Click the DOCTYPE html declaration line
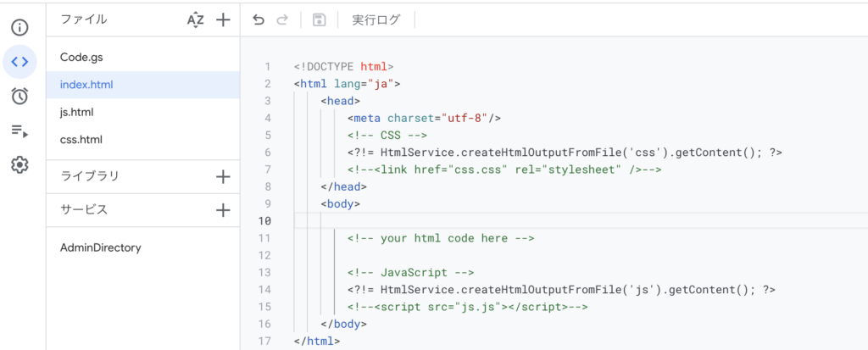The height and width of the screenshot is (350, 868). coord(344,67)
